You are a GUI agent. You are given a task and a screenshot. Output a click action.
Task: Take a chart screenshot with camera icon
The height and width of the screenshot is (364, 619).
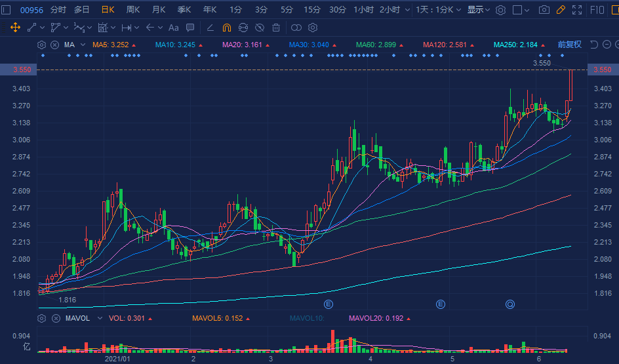[x=544, y=10]
